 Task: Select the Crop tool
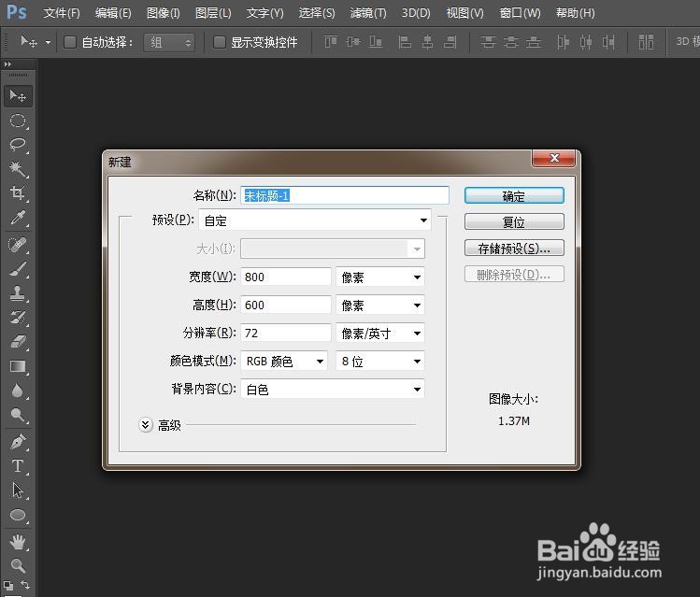pyautogui.click(x=18, y=192)
